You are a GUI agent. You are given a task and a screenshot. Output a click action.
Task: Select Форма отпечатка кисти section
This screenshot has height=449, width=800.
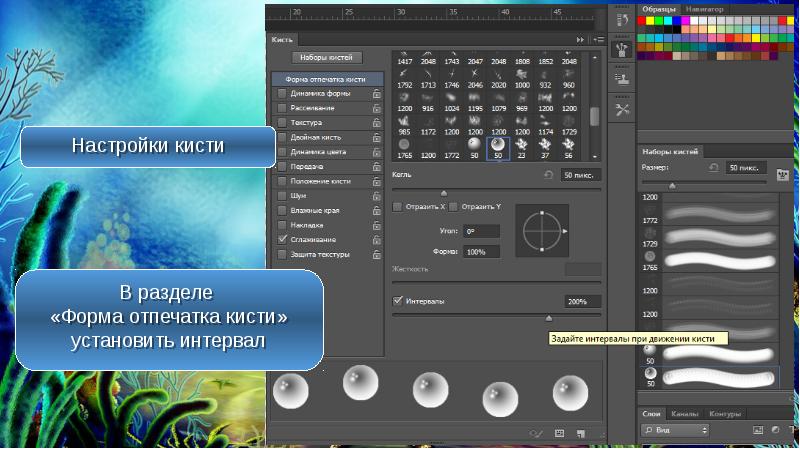pyautogui.click(x=325, y=79)
